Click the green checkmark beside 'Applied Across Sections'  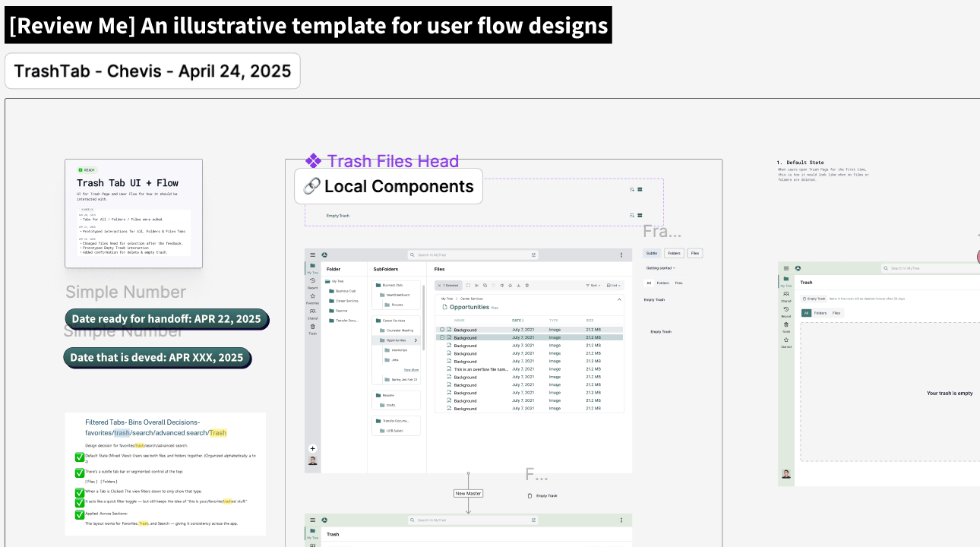pos(80,514)
